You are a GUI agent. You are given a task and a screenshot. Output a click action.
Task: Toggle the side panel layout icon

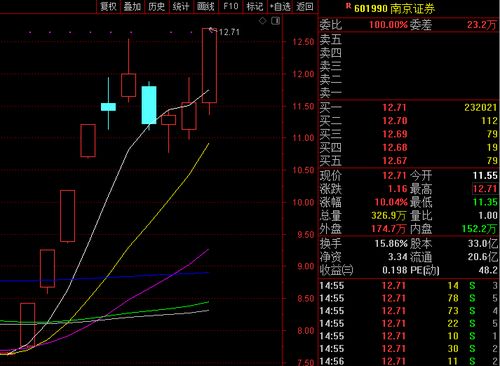point(276,21)
